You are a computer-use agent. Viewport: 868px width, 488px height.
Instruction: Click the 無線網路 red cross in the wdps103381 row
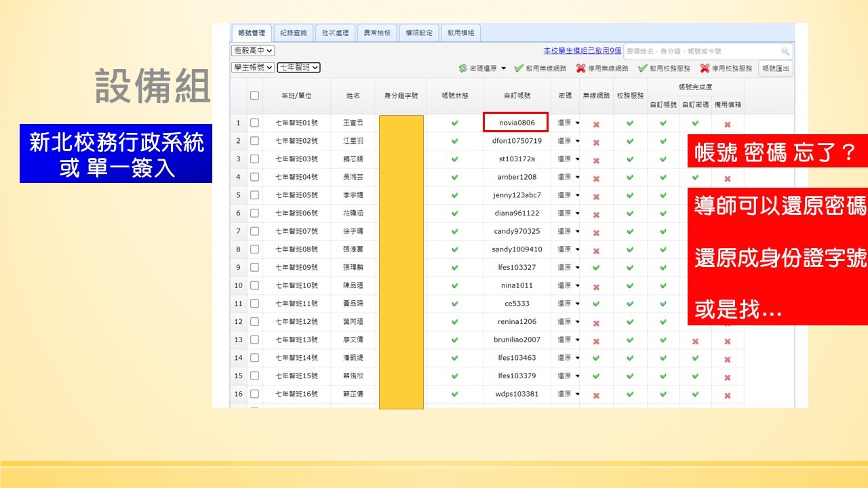[x=596, y=395]
